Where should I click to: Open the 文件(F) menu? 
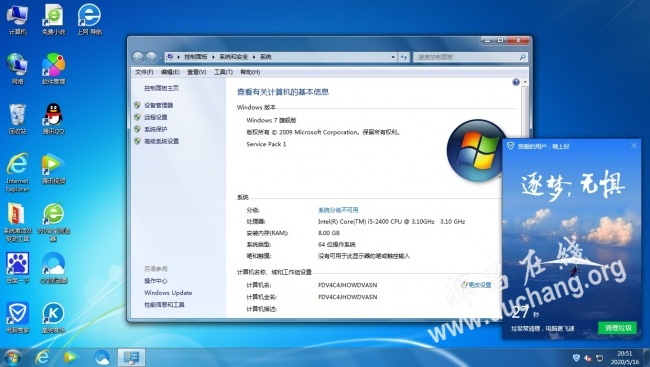[x=144, y=72]
